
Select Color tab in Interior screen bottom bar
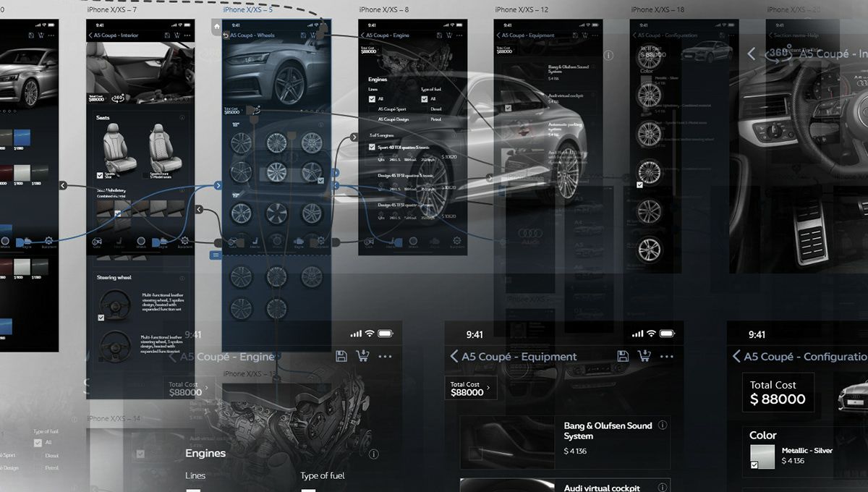pyautogui.click(x=97, y=242)
